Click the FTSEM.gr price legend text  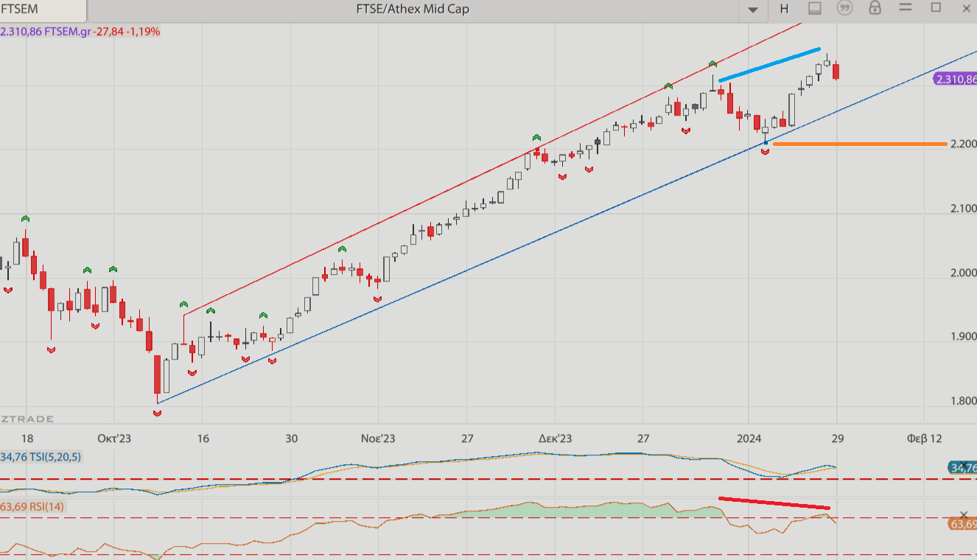coord(80,32)
